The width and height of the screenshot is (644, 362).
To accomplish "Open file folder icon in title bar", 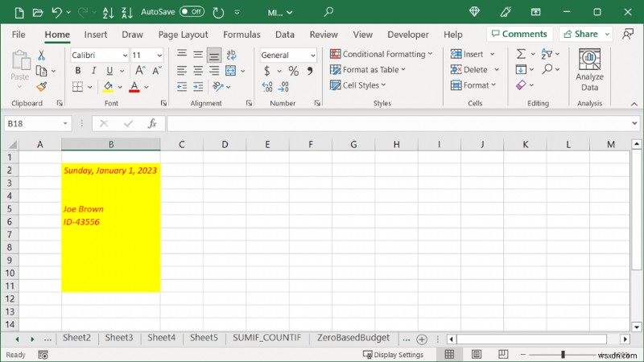I will click(x=37, y=12).
